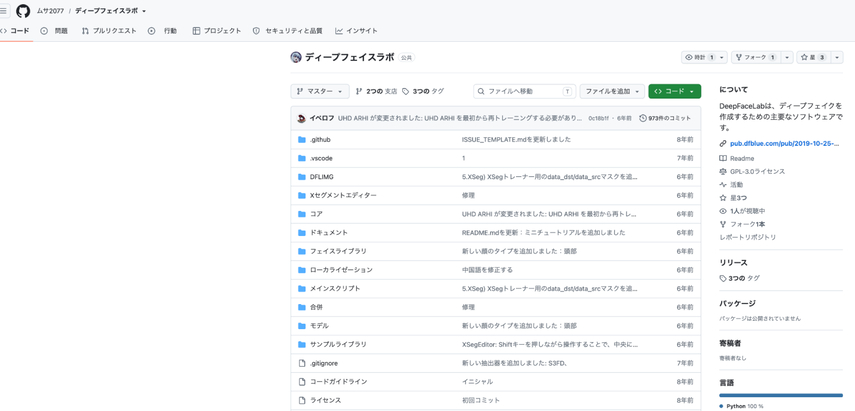This screenshot has height=411, width=855.
Task: Click the .gitignore file icon
Action: (x=302, y=363)
